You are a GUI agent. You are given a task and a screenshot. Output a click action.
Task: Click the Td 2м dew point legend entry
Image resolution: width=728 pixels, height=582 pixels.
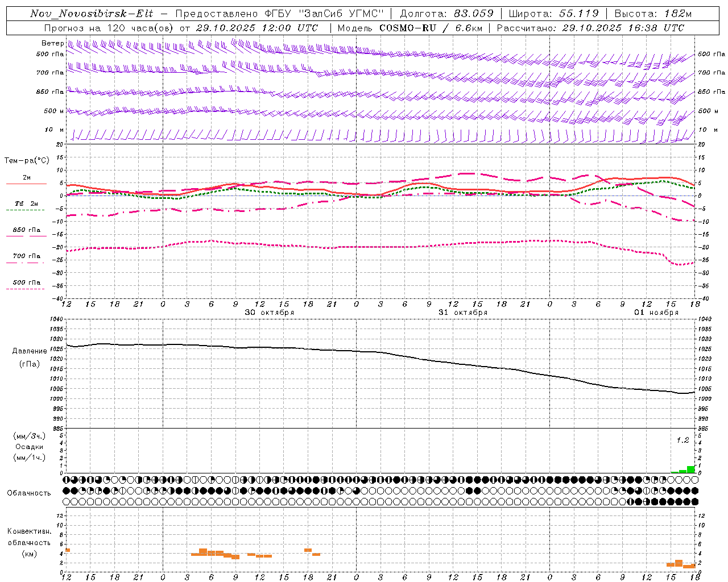click(27, 203)
